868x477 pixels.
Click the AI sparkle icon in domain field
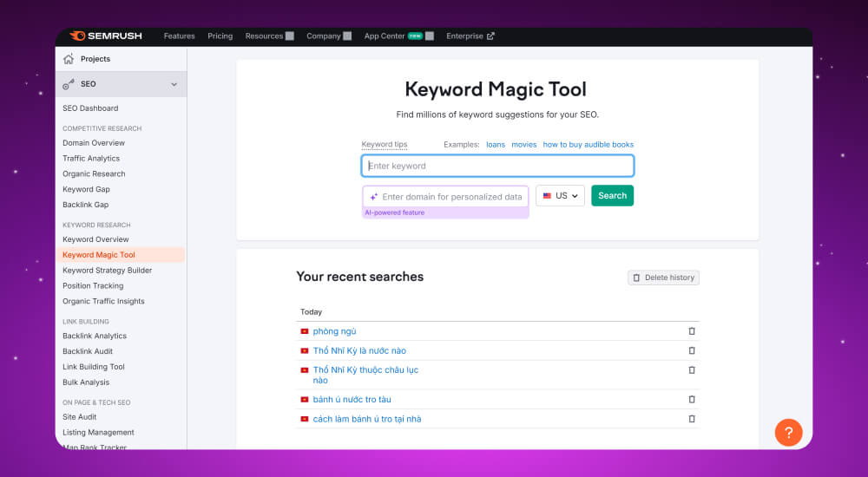373,197
